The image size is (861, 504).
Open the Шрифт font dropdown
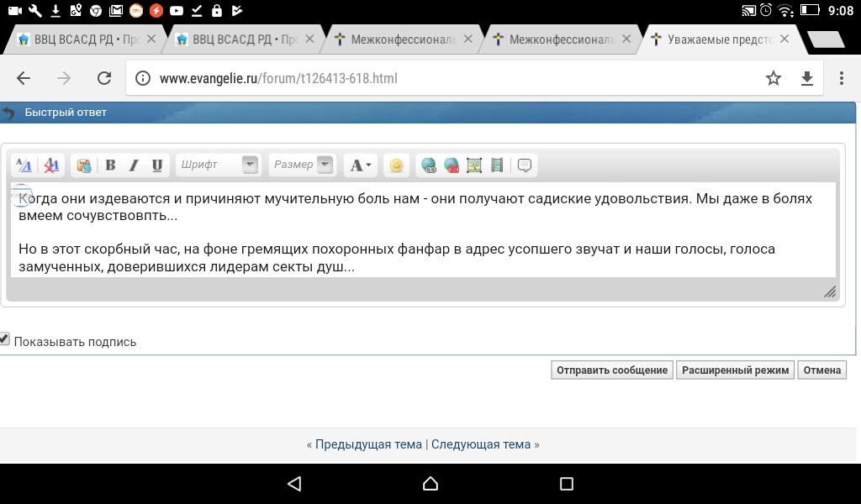point(250,165)
